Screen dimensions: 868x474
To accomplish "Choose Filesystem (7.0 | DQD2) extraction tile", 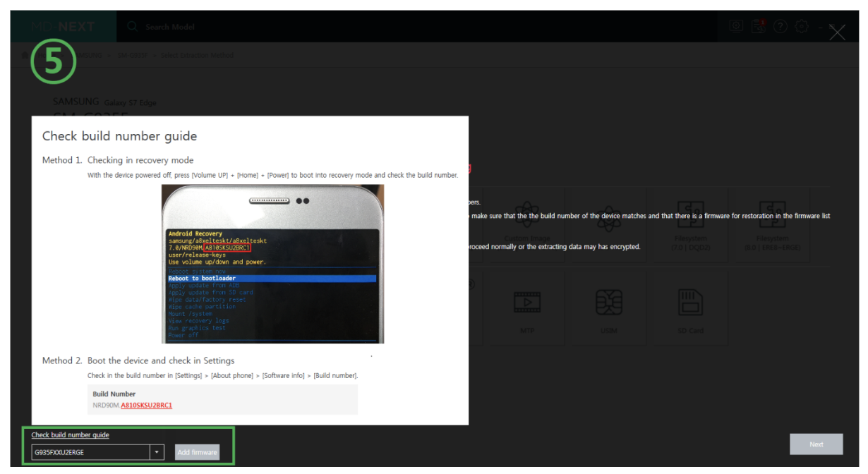I will coord(690,226).
